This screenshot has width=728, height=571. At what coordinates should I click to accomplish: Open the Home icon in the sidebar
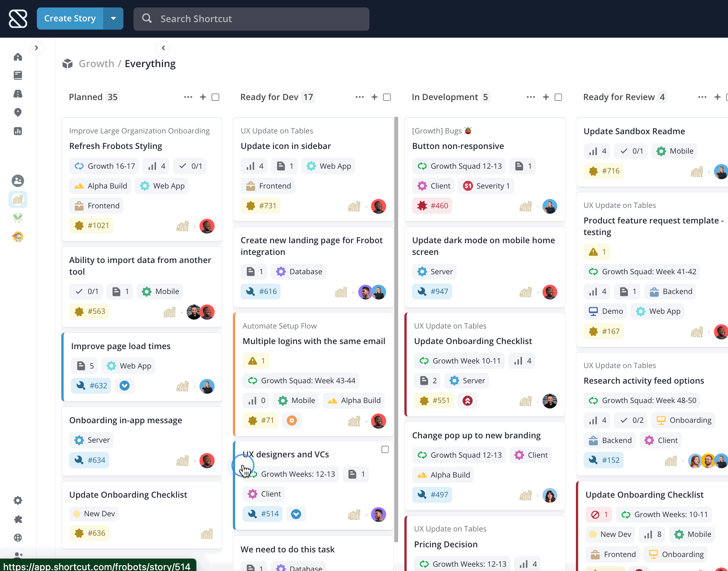(18, 57)
